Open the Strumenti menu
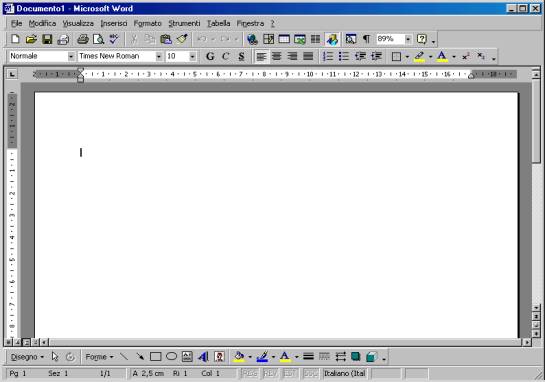Screen dimensions: 545x382 point(184,24)
